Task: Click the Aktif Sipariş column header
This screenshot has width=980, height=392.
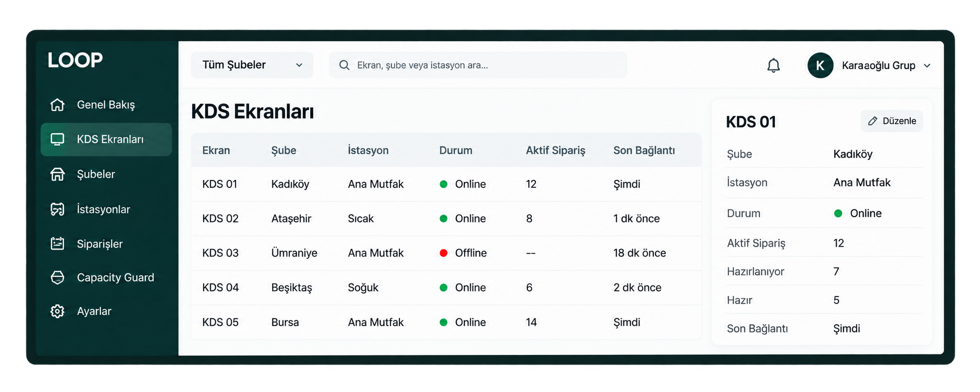Action: pos(555,150)
